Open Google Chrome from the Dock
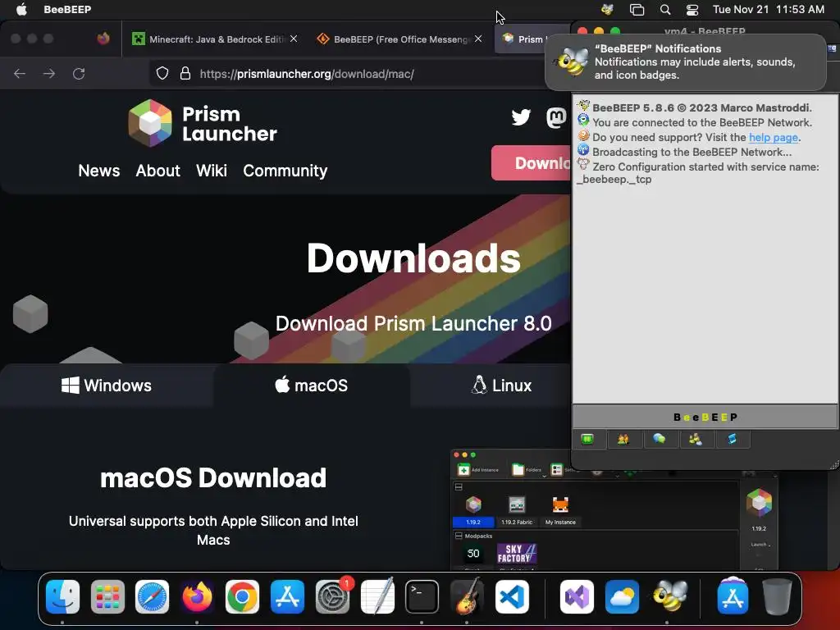840x630 pixels. coord(242,596)
